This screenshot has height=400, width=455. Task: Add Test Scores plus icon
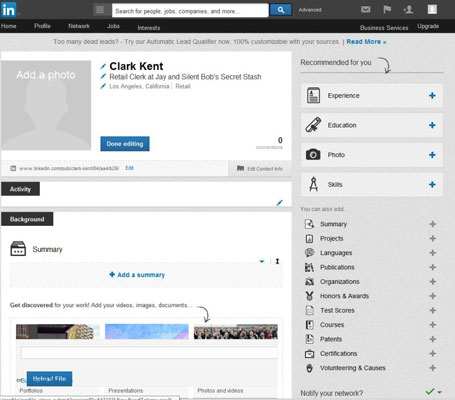[433, 310]
